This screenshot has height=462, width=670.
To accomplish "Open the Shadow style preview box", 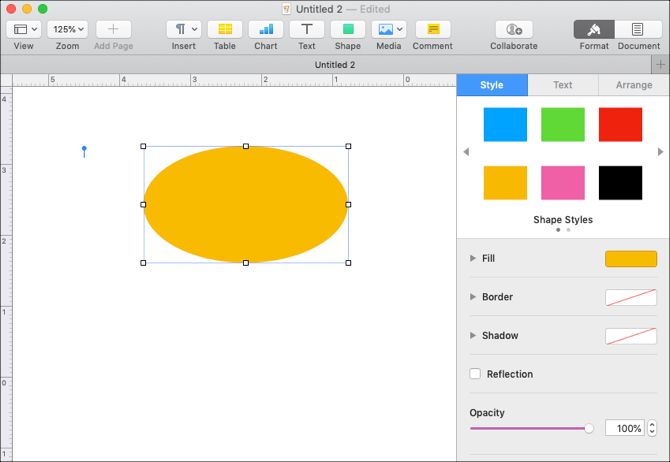I will [631, 336].
